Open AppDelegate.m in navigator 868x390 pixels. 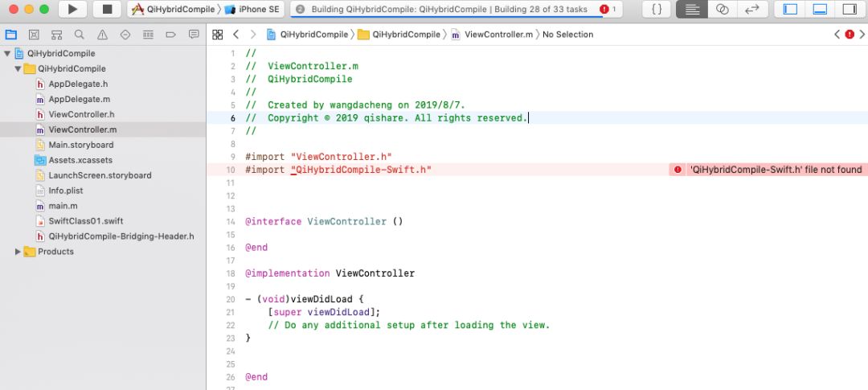pyautogui.click(x=103, y=99)
